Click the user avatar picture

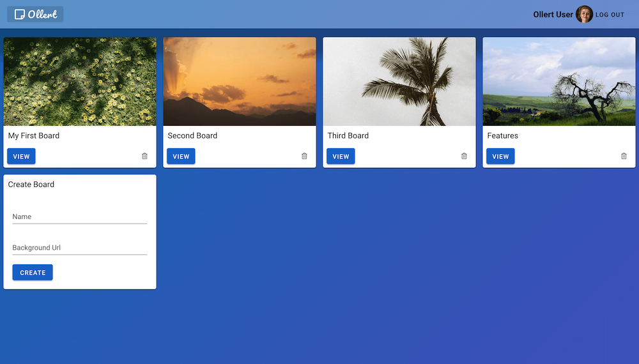(x=584, y=14)
